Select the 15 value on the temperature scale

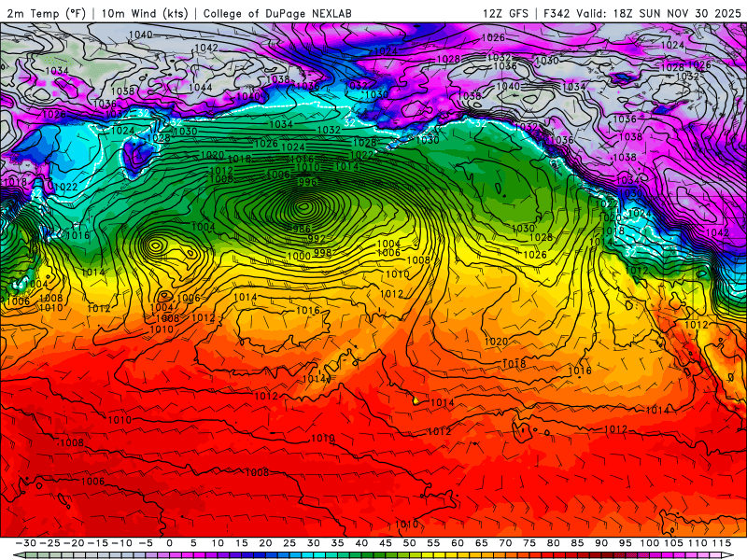coord(242,543)
